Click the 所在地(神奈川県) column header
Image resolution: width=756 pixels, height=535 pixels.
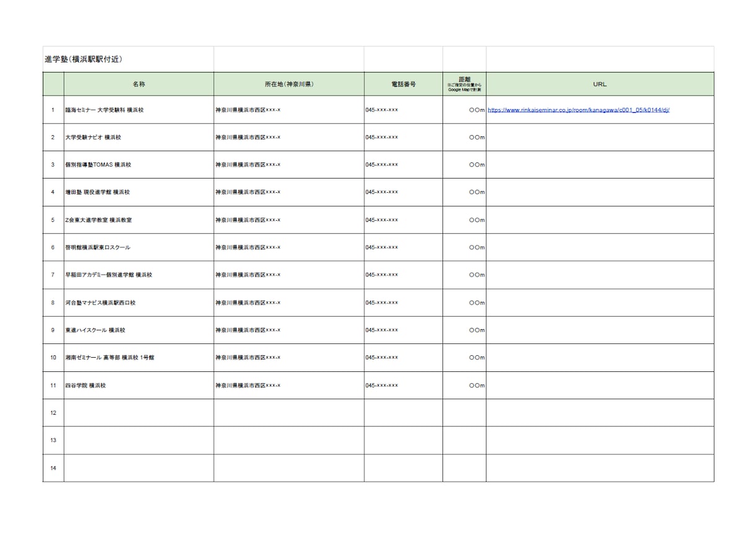click(x=289, y=84)
